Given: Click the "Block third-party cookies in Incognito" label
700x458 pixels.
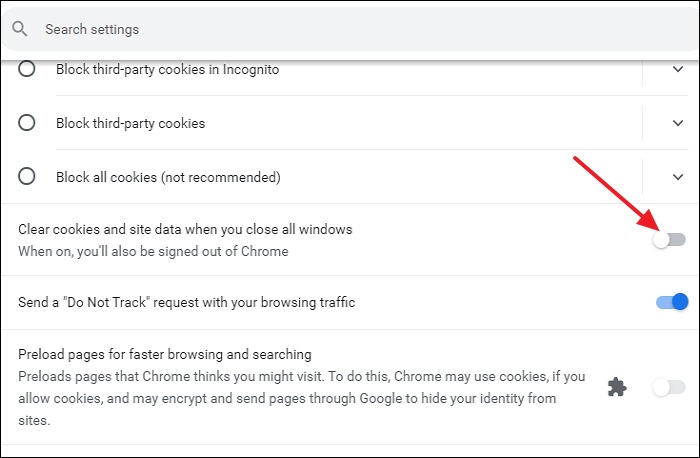Looking at the screenshot, I should [167, 70].
